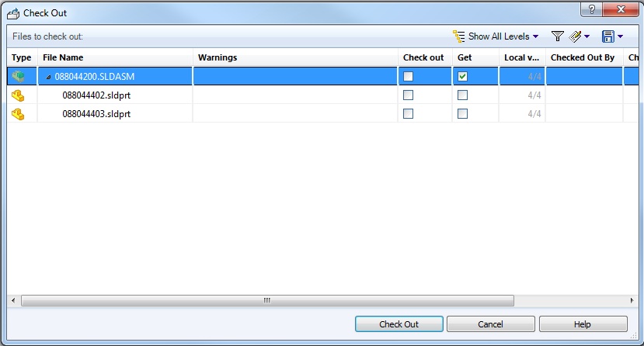The width and height of the screenshot is (644, 346).
Task: Click the Check out column header
Action: coord(425,58)
